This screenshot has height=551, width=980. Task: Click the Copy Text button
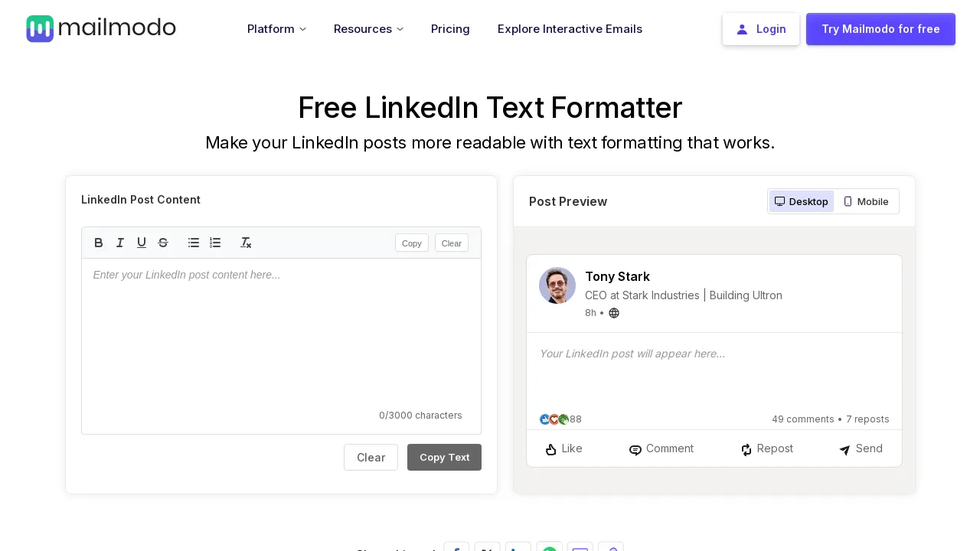(x=444, y=457)
